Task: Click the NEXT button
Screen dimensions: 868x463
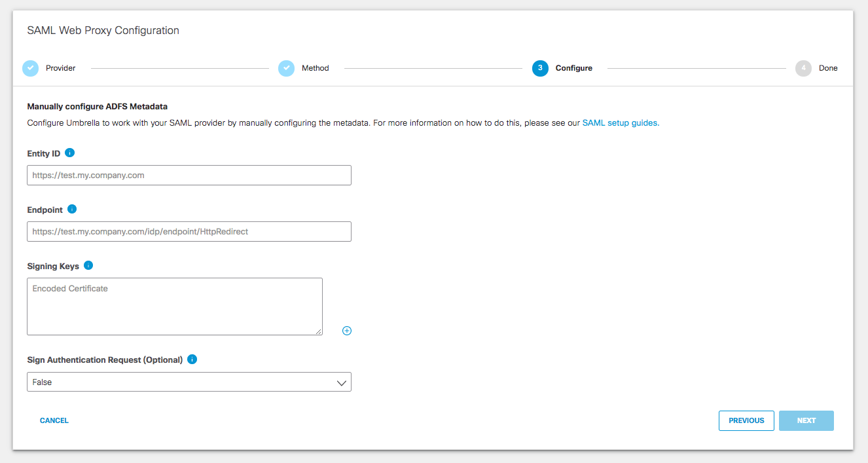Action: coord(806,420)
